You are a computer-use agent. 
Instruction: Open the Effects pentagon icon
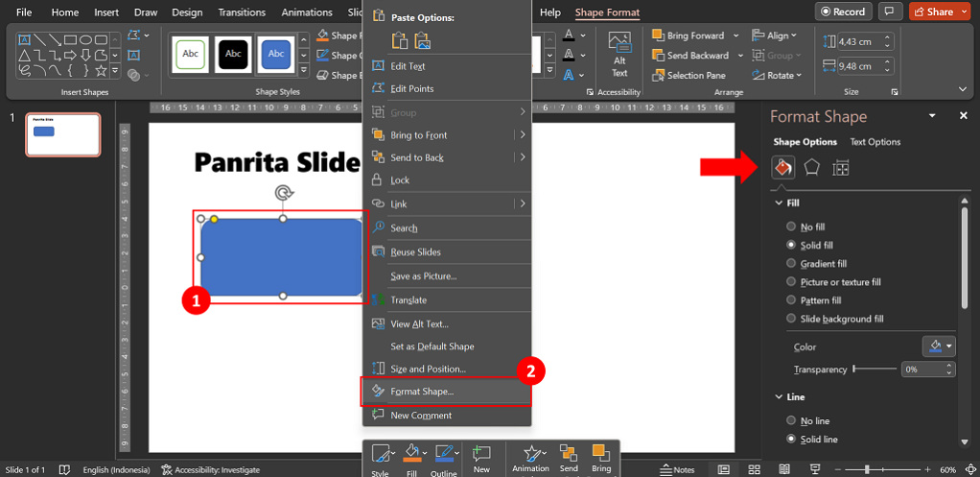(x=811, y=168)
